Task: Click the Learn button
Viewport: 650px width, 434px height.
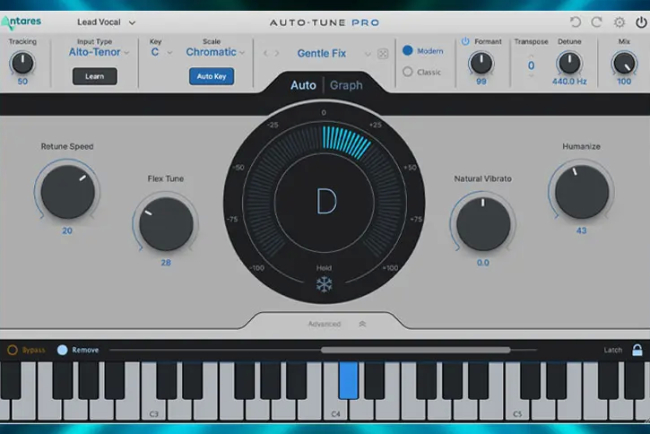Action: point(95,76)
